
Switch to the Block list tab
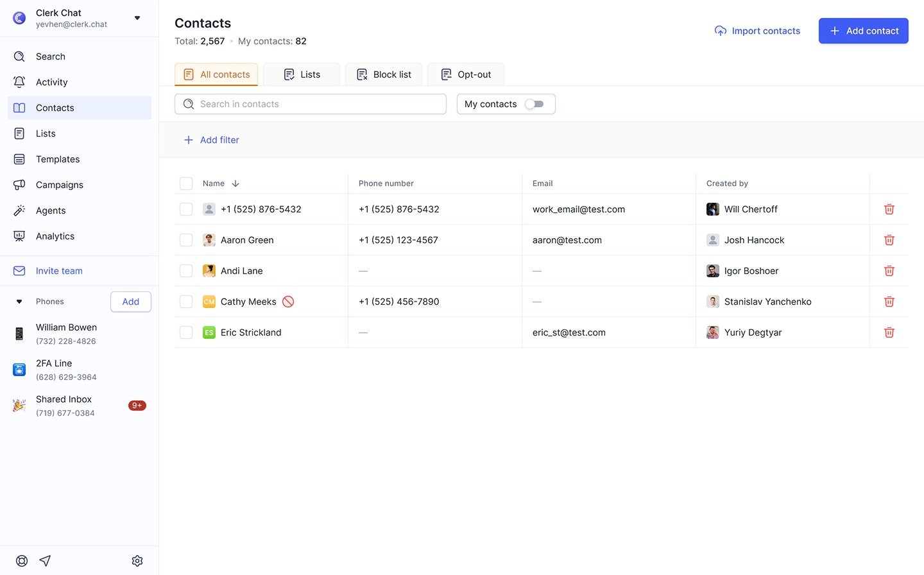(384, 74)
